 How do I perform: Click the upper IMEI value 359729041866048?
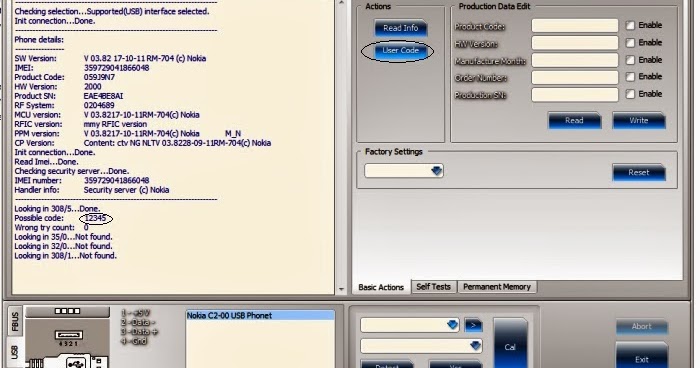pyautogui.click(x=117, y=68)
